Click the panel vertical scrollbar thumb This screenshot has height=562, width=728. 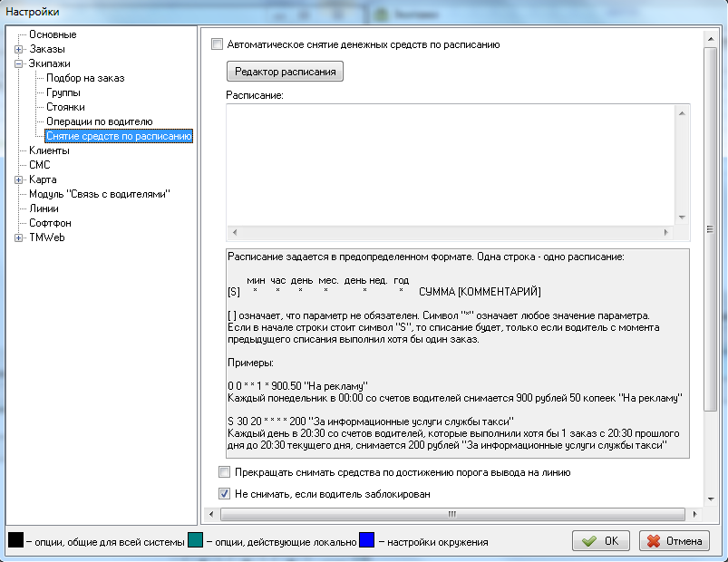pos(711,228)
